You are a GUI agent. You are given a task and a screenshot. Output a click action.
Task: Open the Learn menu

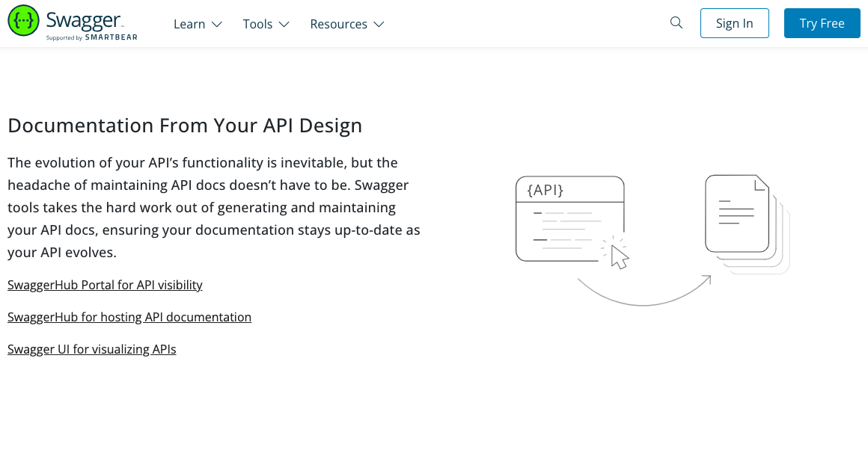(x=189, y=24)
